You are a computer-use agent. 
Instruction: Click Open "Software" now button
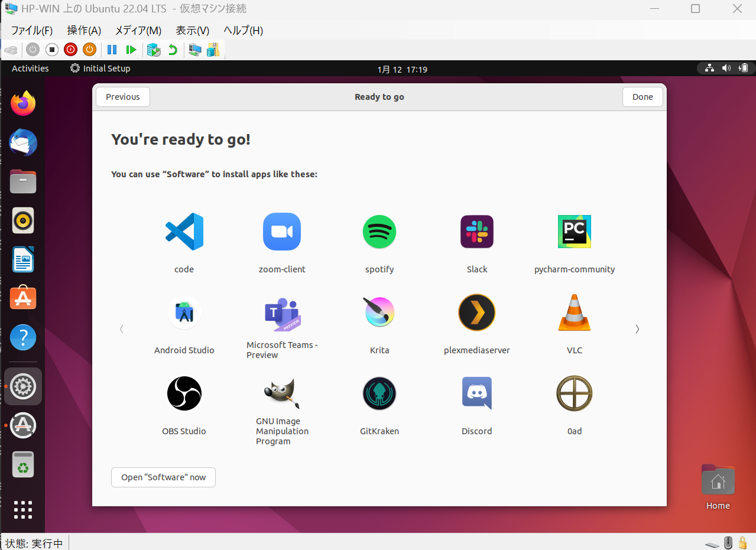(x=164, y=477)
